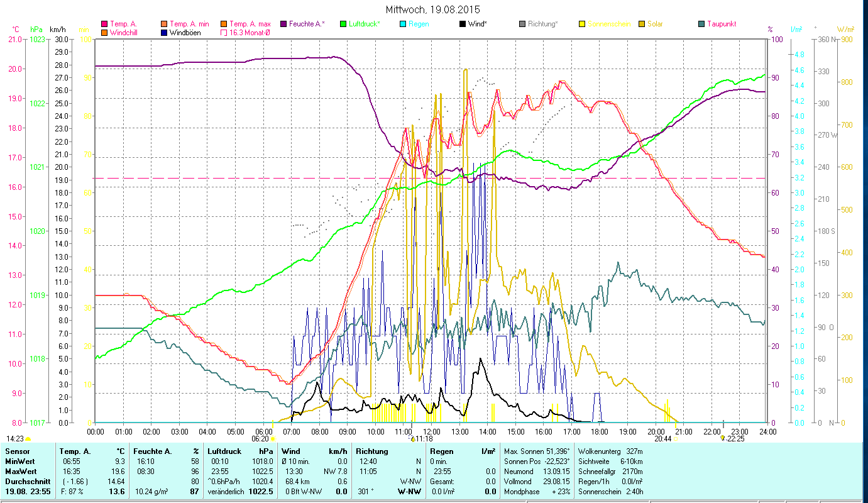Viewport: 868px width, 503px height.
Task: Click the 22:25 time marker below the axis
Action: pyautogui.click(x=735, y=439)
